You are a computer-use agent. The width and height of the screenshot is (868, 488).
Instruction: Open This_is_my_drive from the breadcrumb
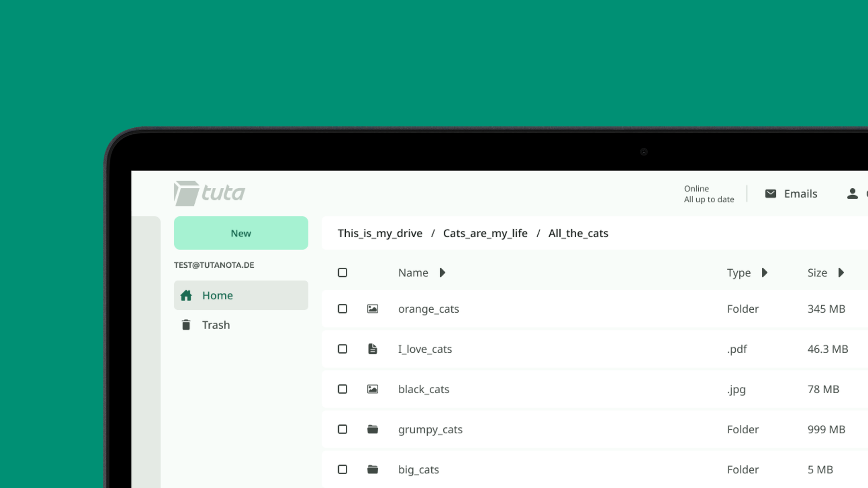pyautogui.click(x=380, y=233)
